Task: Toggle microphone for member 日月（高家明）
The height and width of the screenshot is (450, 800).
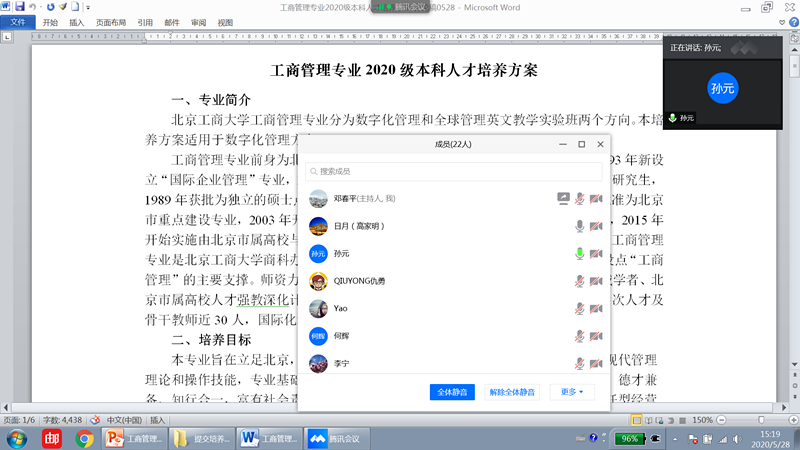Action: coord(580,226)
